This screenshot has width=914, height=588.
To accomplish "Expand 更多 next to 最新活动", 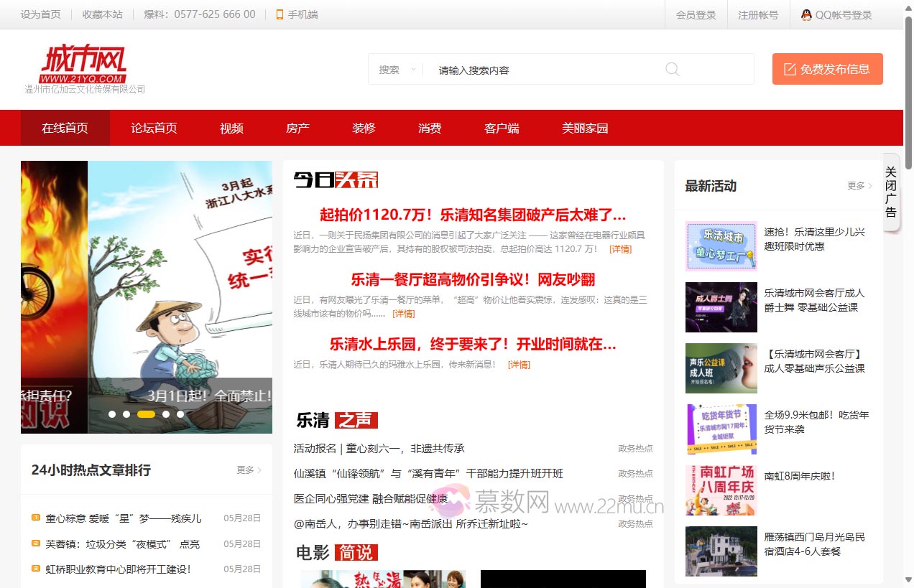I will 856,185.
